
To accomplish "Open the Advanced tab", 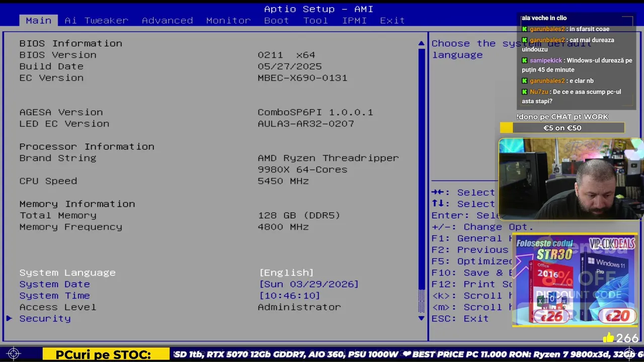I will [x=167, y=21].
